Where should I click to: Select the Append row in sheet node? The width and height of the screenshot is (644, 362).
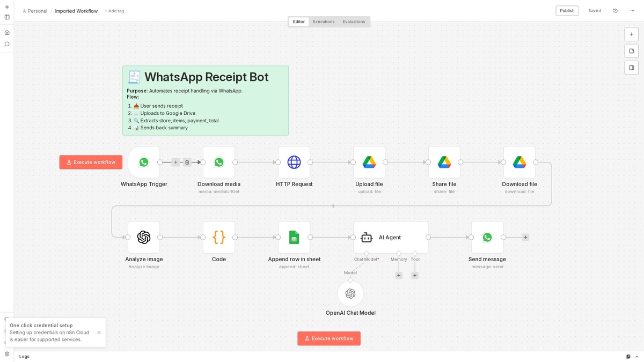(x=294, y=237)
